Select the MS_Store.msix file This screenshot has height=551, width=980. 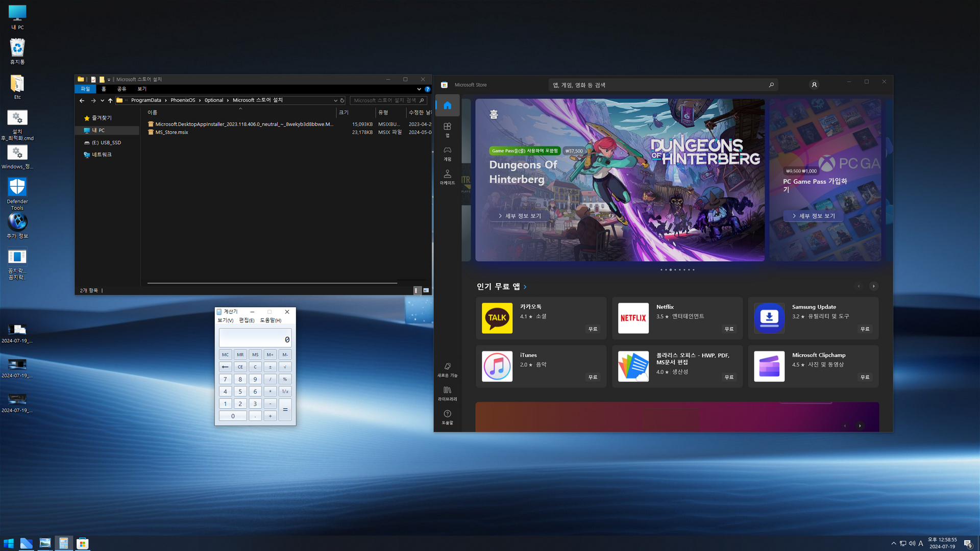172,132
